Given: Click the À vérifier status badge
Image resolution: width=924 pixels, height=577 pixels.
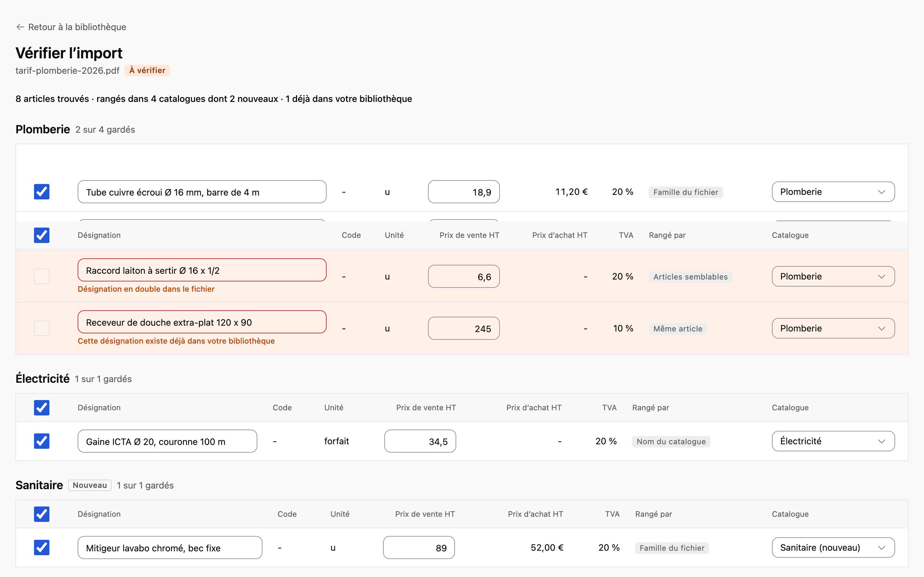Looking at the screenshot, I should pyautogui.click(x=147, y=71).
